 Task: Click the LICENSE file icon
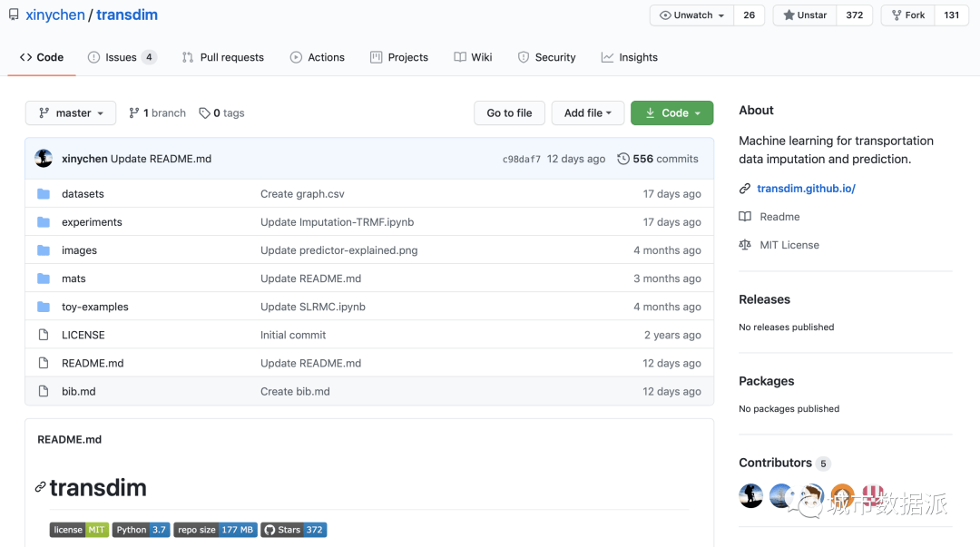[x=43, y=335]
